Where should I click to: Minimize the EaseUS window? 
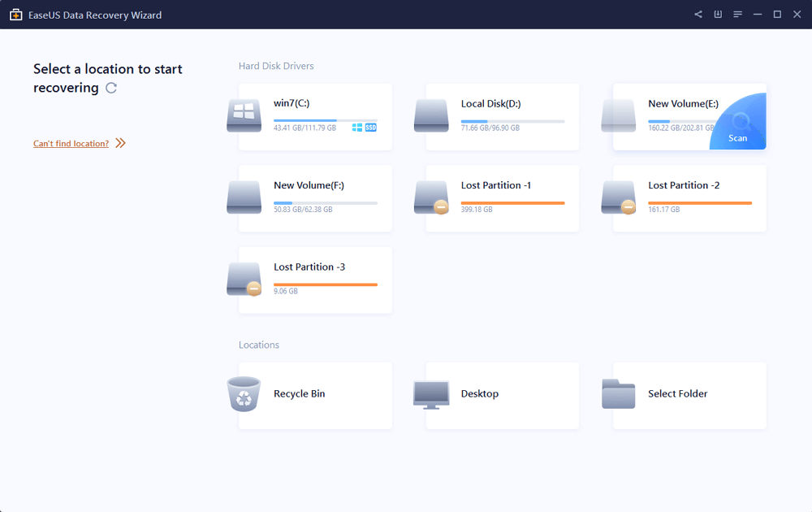pyautogui.click(x=757, y=15)
